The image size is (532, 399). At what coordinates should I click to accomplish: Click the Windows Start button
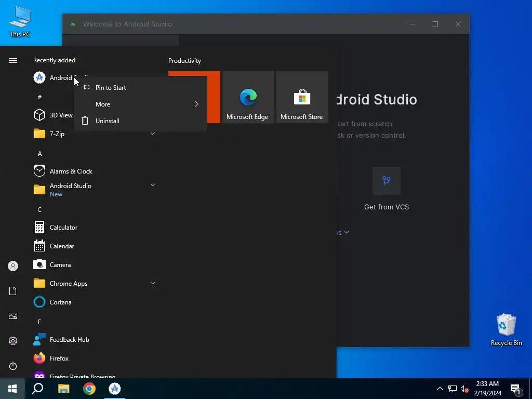(12, 389)
